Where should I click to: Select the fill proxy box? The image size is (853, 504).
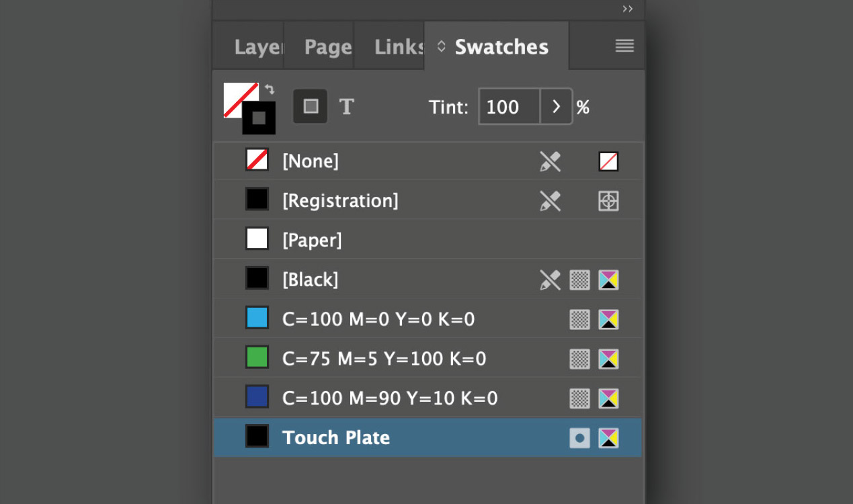click(x=241, y=99)
